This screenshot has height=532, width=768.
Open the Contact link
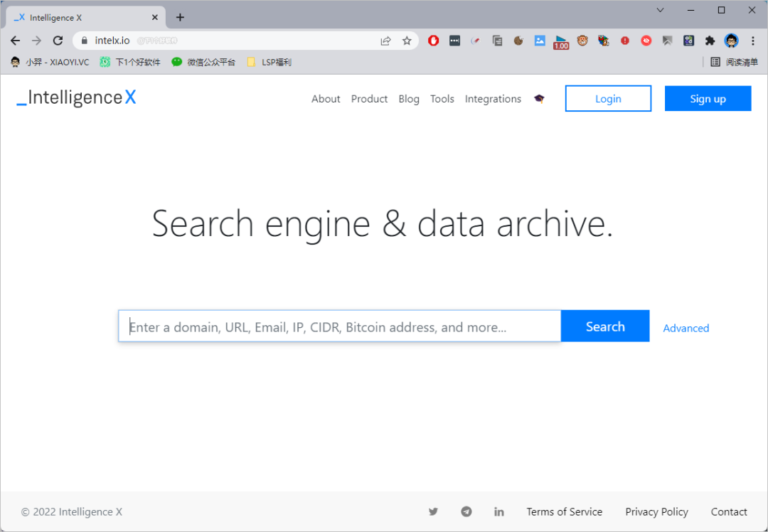click(729, 511)
